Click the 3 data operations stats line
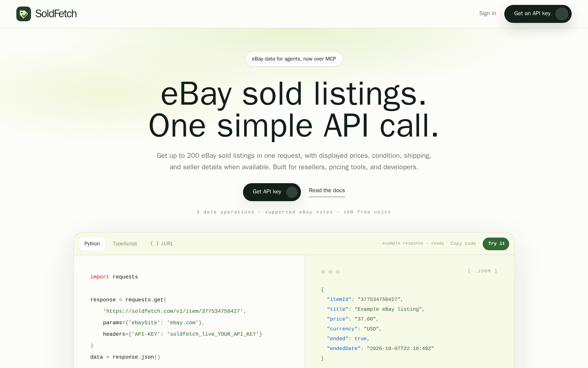 pyautogui.click(x=294, y=212)
